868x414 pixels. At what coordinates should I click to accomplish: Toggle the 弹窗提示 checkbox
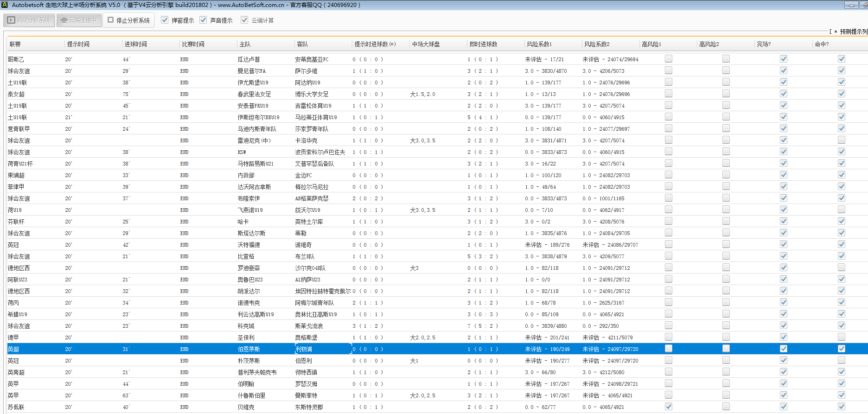165,20
